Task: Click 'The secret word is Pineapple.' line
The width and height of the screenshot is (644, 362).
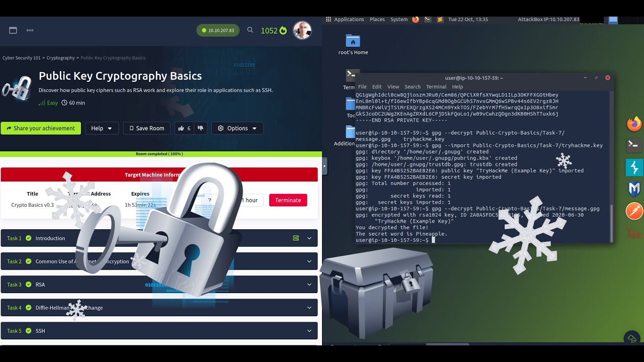Action: coord(401,234)
